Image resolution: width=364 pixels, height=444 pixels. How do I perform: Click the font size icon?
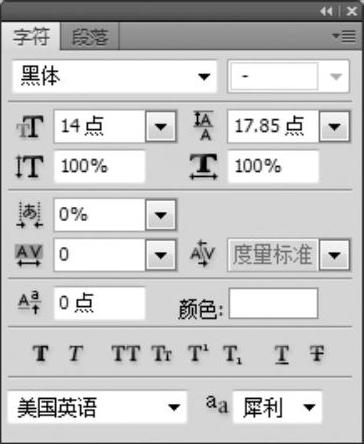(30, 127)
